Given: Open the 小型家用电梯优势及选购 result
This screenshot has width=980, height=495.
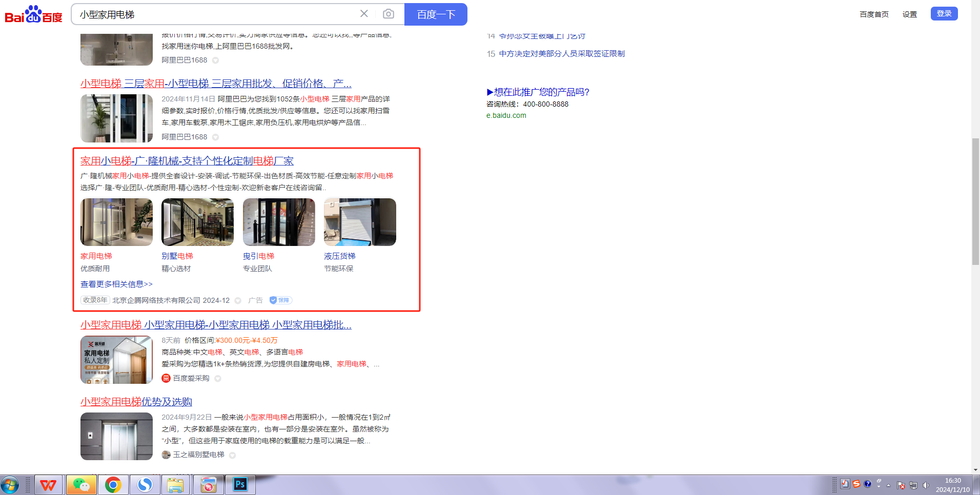Looking at the screenshot, I should (136, 402).
